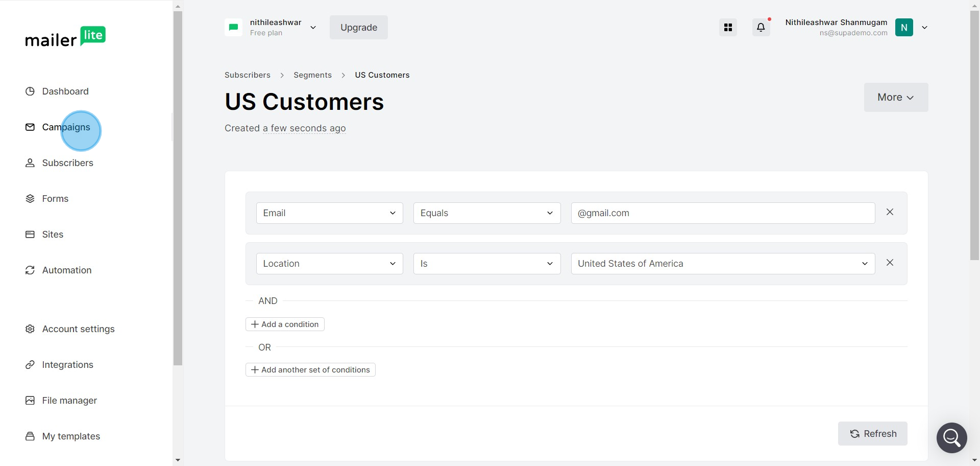Remove the Location condition row
980x466 pixels.
click(890, 263)
